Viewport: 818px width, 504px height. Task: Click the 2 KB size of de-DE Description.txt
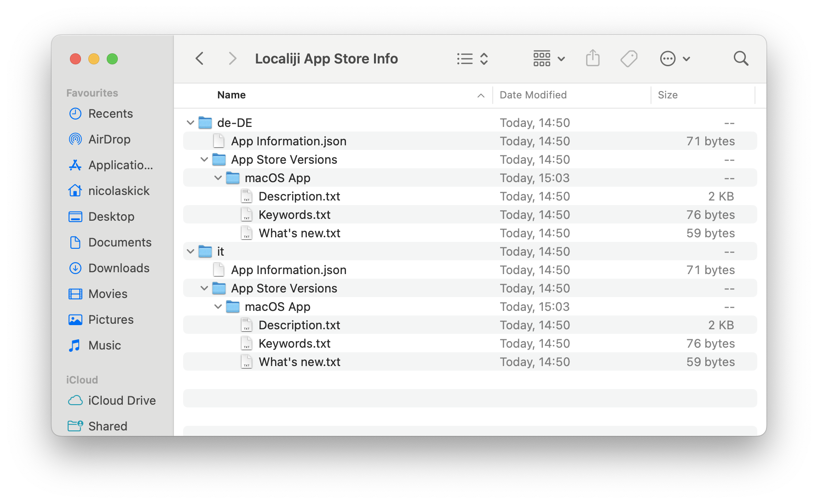(x=721, y=196)
